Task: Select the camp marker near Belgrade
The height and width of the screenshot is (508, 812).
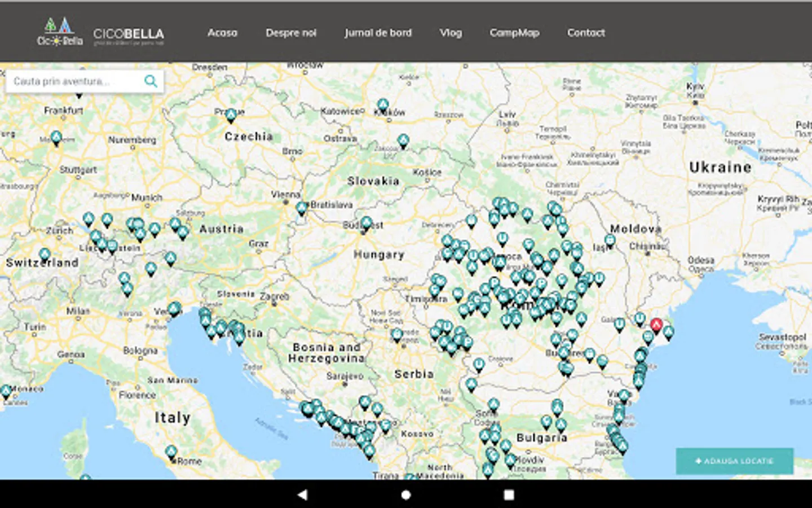Action: pyautogui.click(x=397, y=336)
